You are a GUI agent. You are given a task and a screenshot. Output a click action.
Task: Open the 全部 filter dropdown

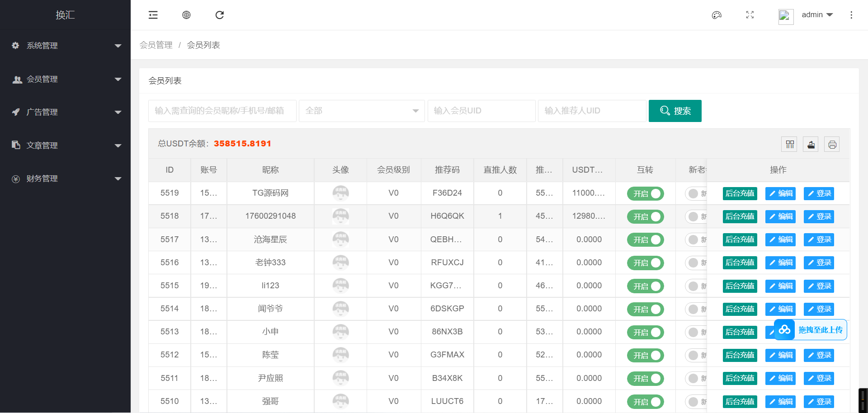point(362,111)
